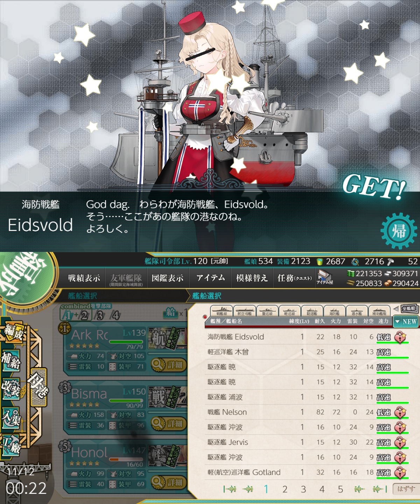Select the 補給 resupply sidebar icon
Viewport: 420px width, 504px height.
(11, 360)
